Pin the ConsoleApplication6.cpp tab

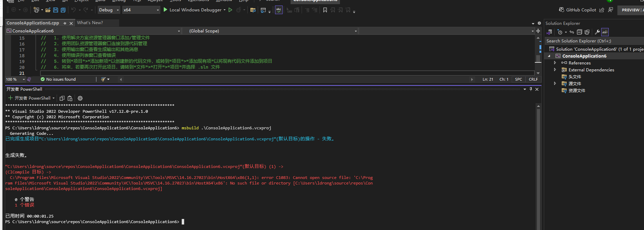point(65,23)
